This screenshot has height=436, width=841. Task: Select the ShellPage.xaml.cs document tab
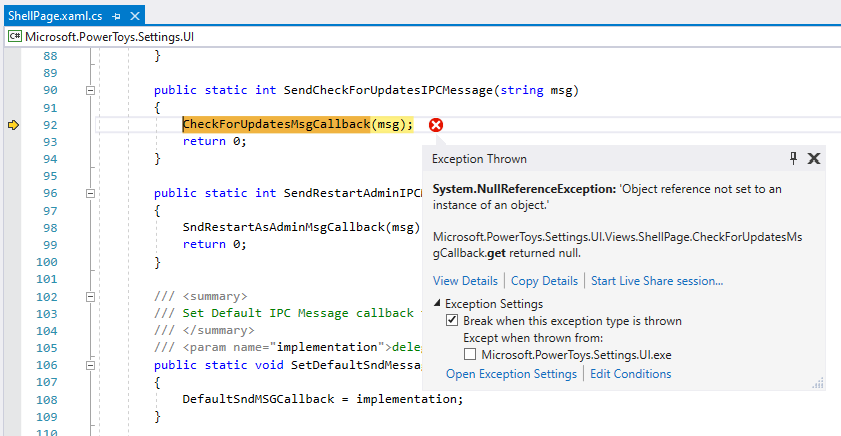[x=55, y=16]
